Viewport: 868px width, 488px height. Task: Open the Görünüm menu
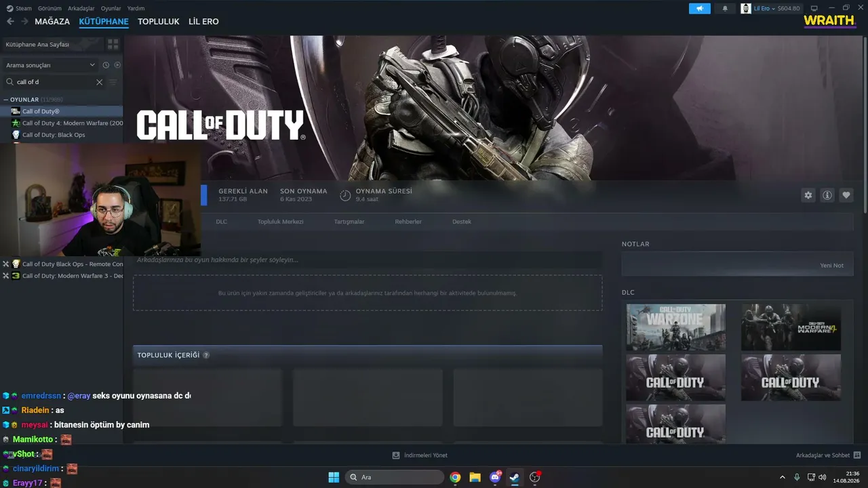click(50, 8)
